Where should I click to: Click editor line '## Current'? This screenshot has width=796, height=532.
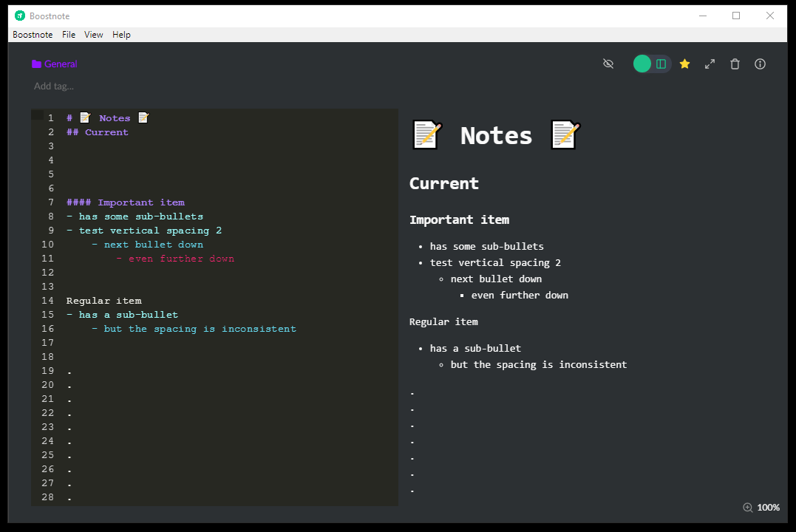[98, 132]
